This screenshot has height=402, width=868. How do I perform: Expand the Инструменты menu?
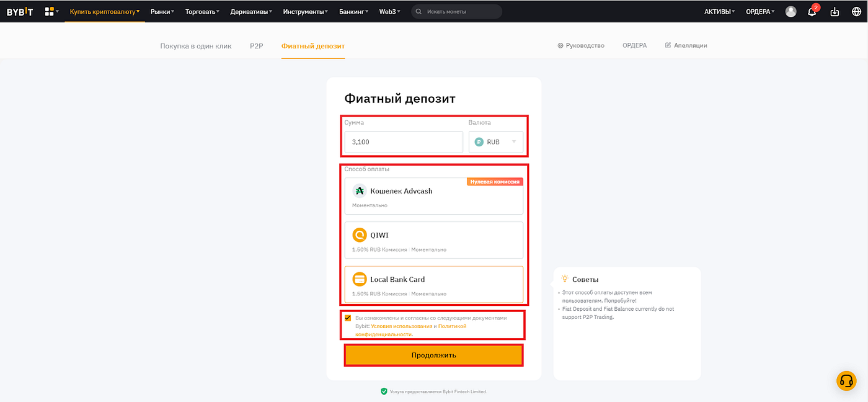coord(306,11)
